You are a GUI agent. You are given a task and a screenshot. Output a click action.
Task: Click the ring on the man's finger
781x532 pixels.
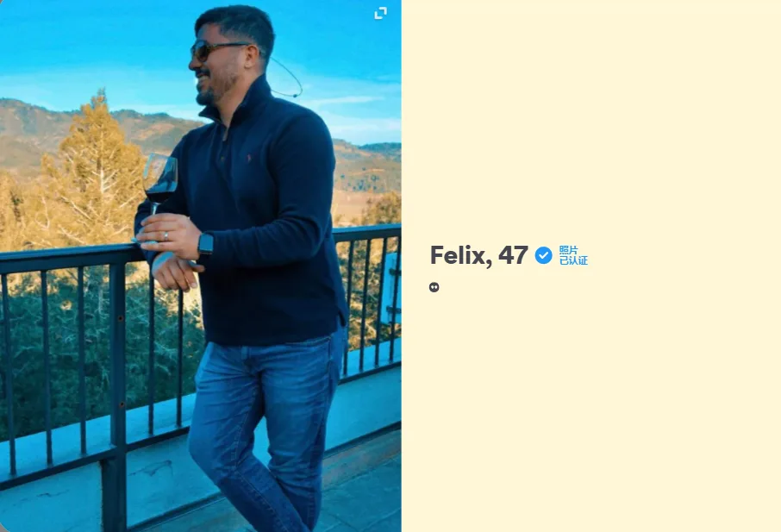166,235
